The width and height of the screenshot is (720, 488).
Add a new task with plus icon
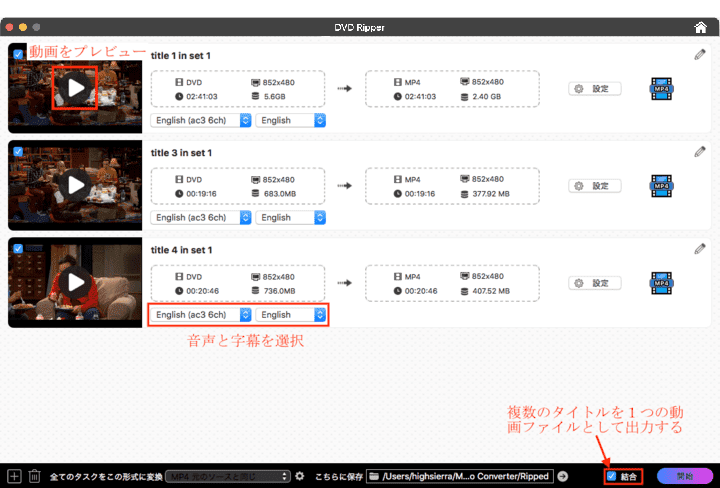coord(14,476)
